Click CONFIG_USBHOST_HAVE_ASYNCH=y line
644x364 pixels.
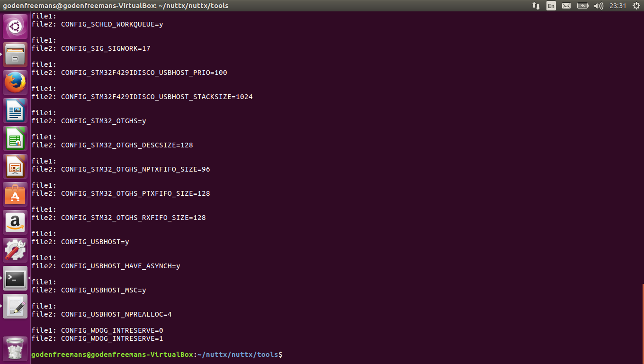click(x=106, y=266)
